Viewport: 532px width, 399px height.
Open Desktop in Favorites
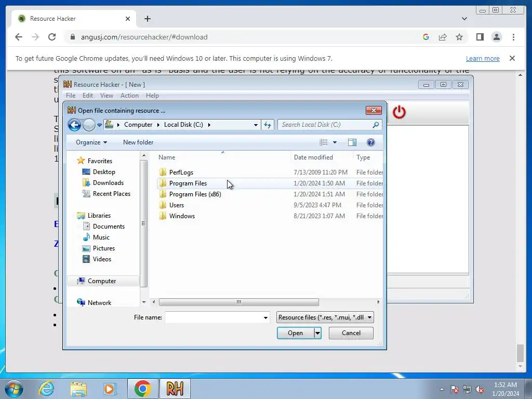pos(103,172)
